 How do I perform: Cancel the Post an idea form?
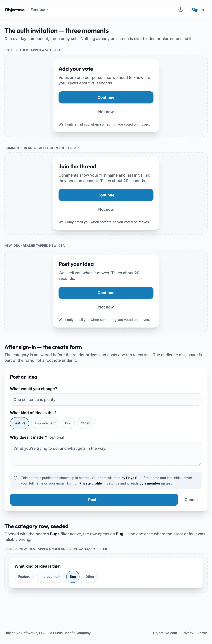pos(191,500)
